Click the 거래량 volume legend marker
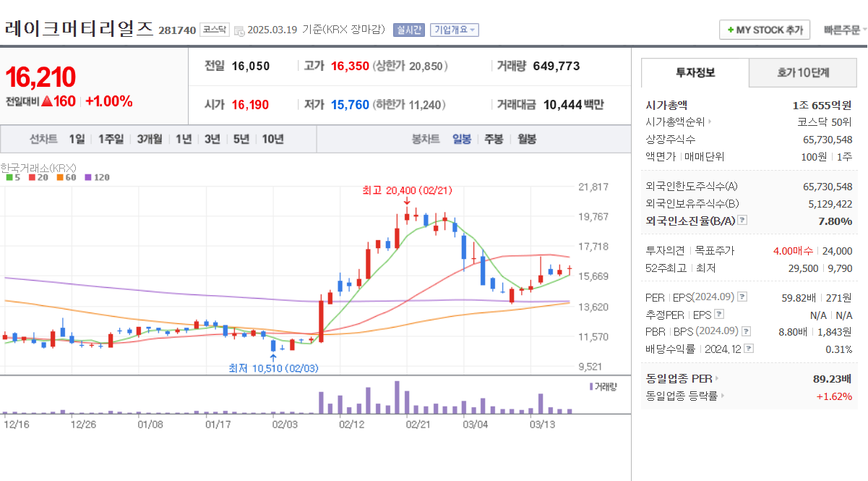 tap(603, 386)
